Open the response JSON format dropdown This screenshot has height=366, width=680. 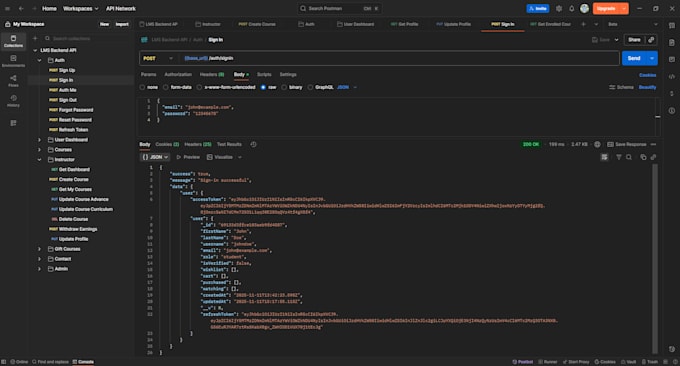pos(155,157)
